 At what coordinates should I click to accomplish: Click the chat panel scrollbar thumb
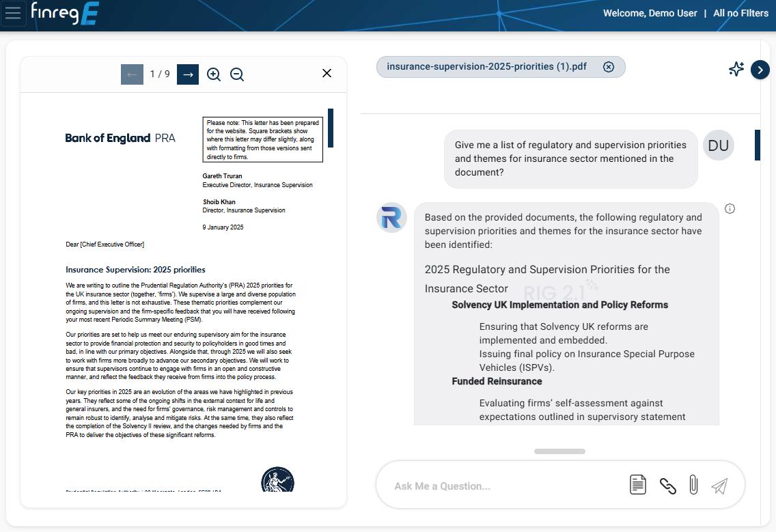(x=757, y=145)
